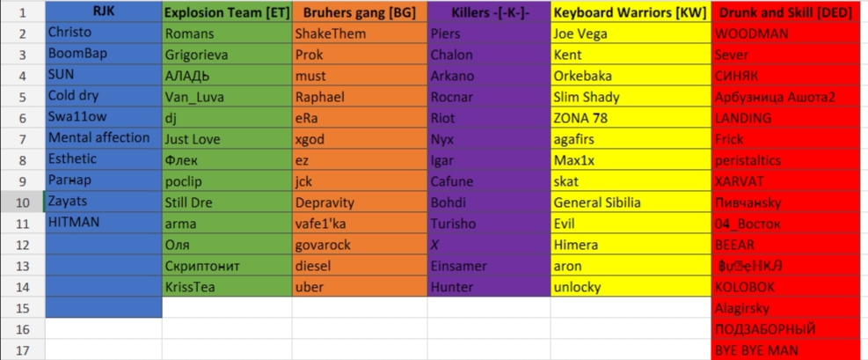Select the General Sibilia cell

tap(631, 202)
